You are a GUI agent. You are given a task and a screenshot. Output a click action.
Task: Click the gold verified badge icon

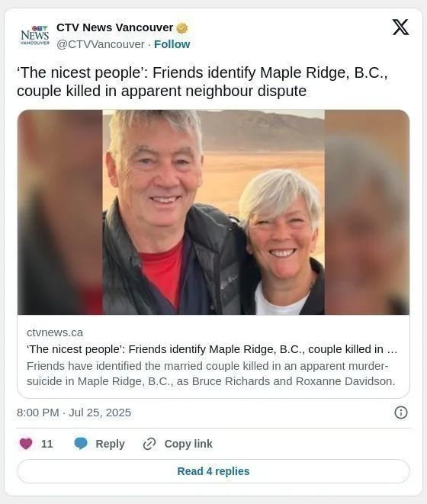182,28
